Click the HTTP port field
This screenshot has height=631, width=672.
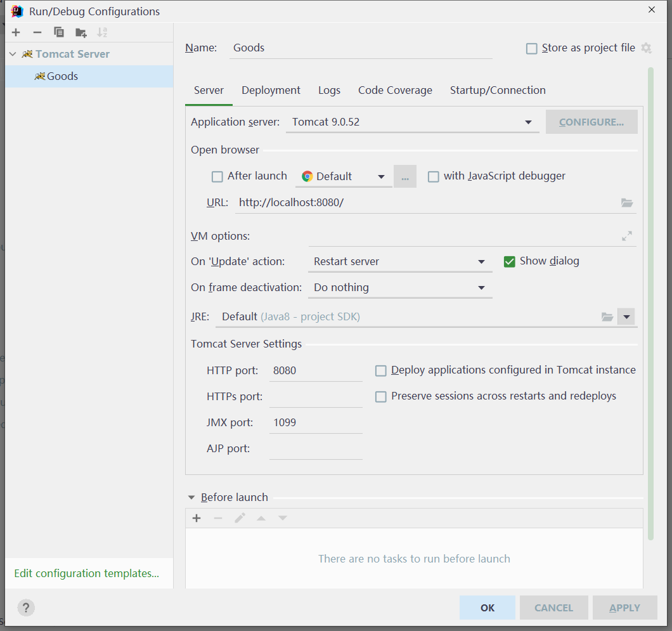316,371
